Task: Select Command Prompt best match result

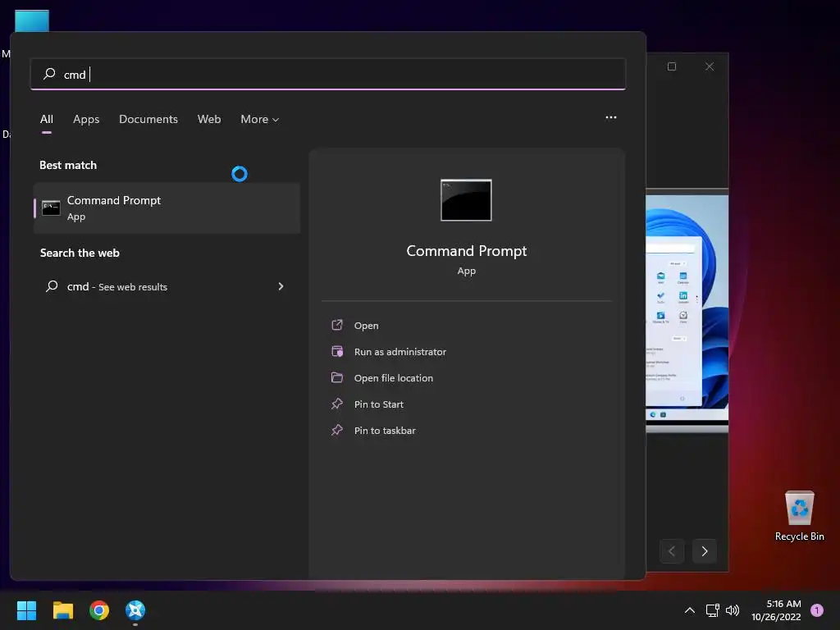Action: click(x=167, y=208)
